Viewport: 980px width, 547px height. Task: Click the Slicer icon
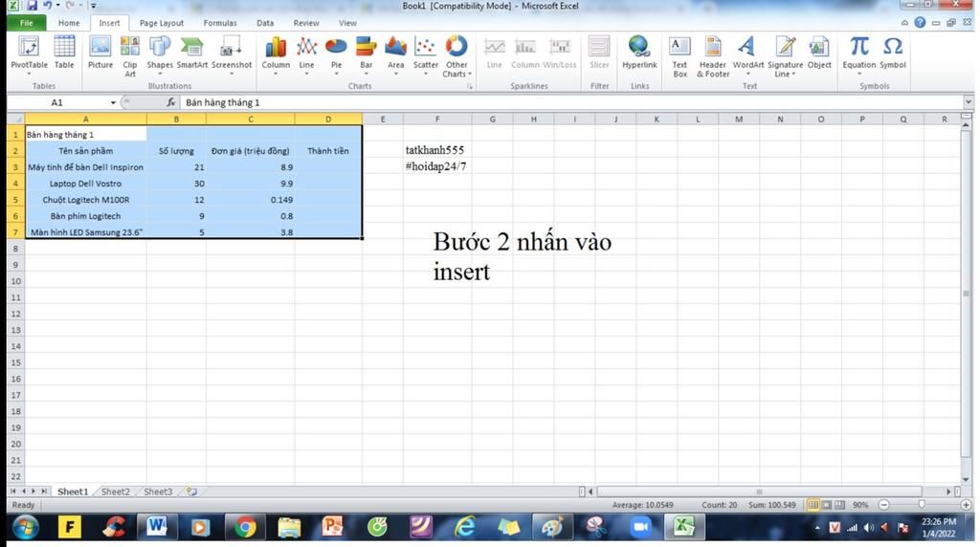[599, 53]
